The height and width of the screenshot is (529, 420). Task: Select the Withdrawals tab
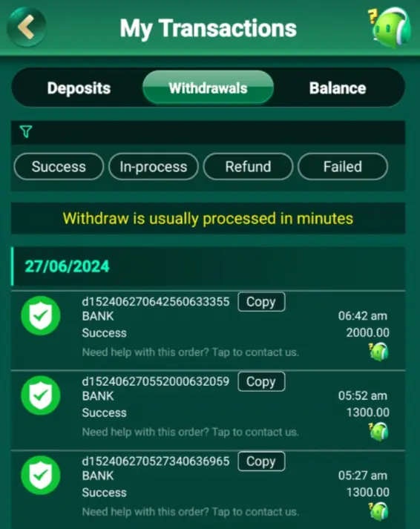(x=208, y=88)
